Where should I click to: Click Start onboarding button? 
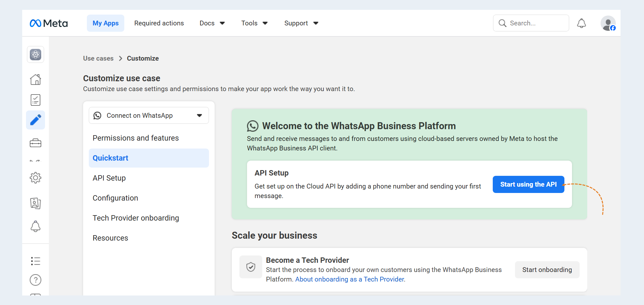pos(547,270)
